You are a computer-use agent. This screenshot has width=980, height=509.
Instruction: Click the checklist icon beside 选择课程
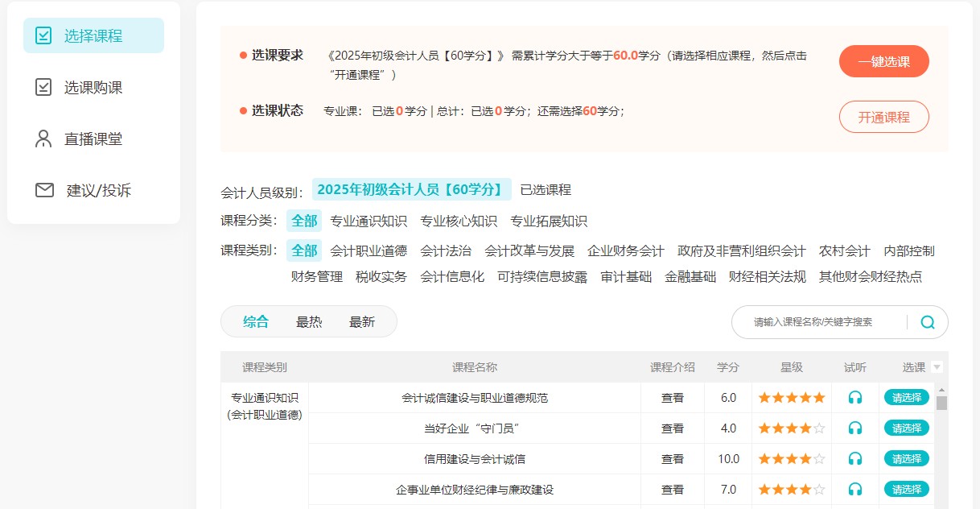coord(43,35)
